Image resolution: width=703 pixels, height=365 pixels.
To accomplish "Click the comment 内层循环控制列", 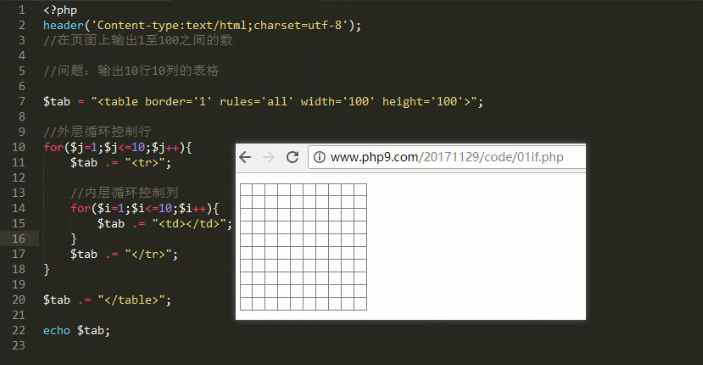I will 124,193.
